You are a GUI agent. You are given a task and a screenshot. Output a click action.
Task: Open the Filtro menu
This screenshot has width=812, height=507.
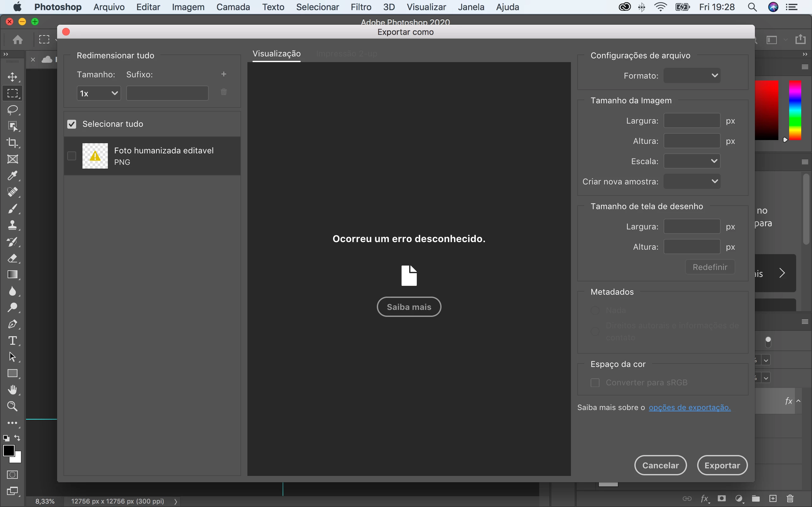point(361,7)
